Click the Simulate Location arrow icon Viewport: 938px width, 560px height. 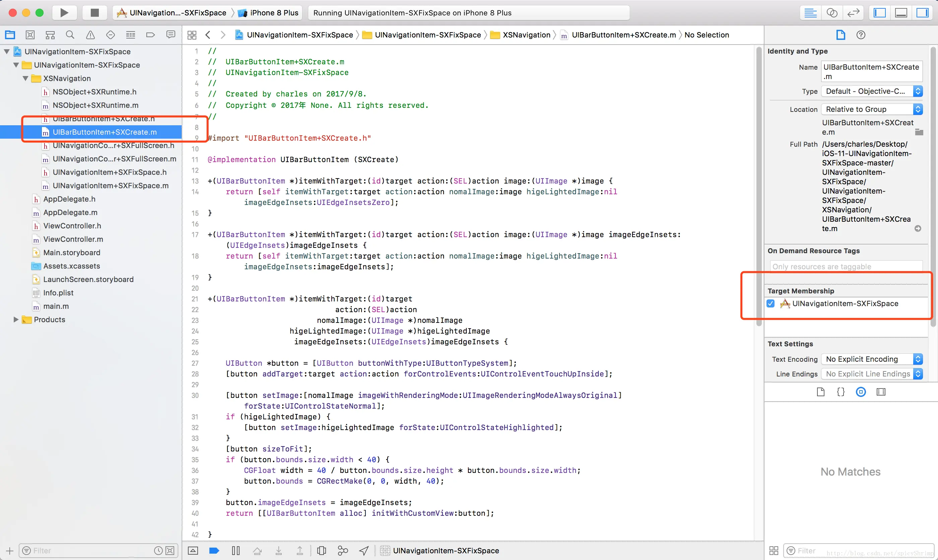pyautogui.click(x=364, y=551)
